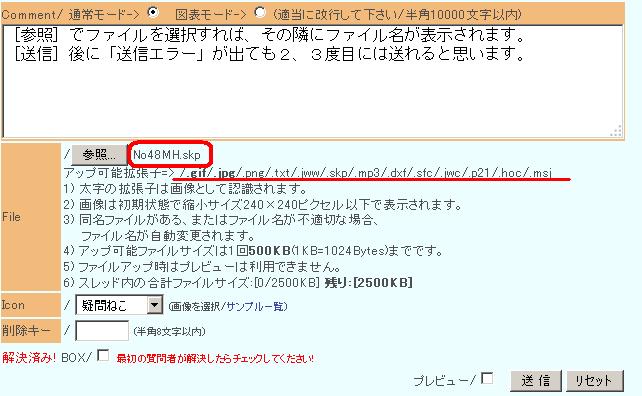Image resolution: width=642 pixels, height=396 pixels.
Task: Click the 削除キー row label
Action: 26,330
